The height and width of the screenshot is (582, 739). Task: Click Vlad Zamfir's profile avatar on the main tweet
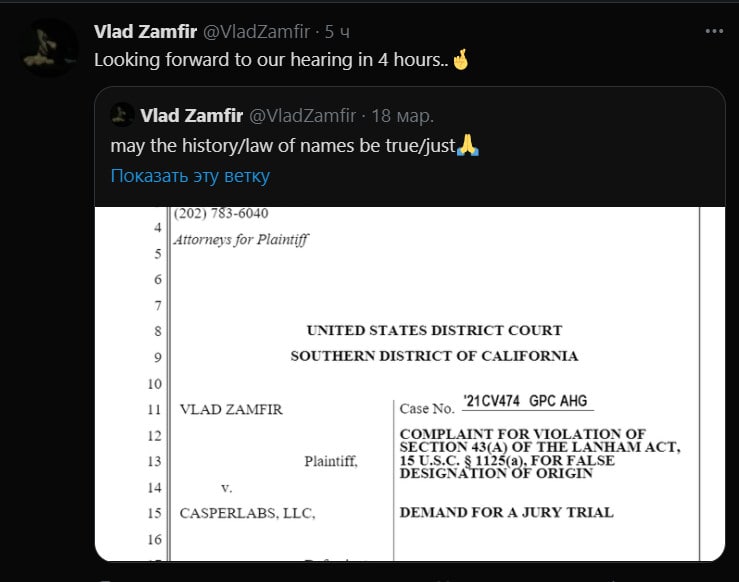click(x=50, y=47)
